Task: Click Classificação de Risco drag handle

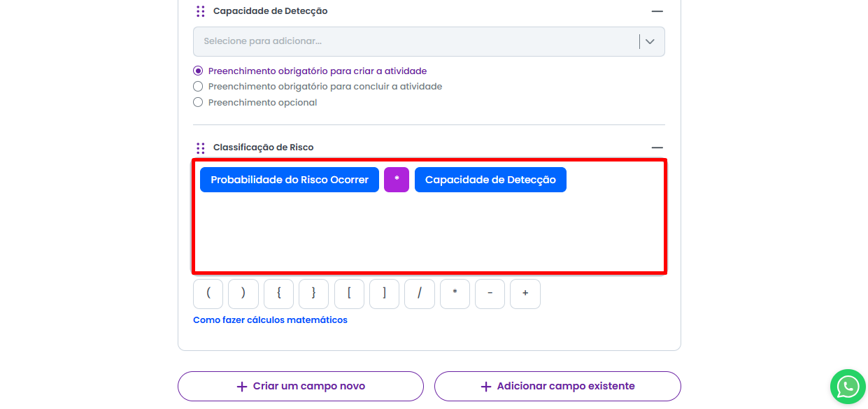Action: pos(201,148)
